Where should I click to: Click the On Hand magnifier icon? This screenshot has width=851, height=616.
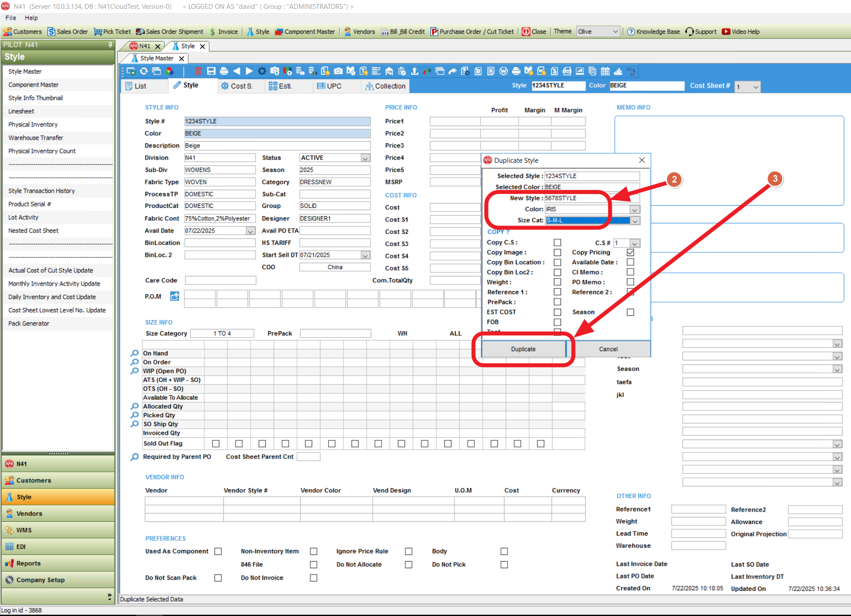135,353
